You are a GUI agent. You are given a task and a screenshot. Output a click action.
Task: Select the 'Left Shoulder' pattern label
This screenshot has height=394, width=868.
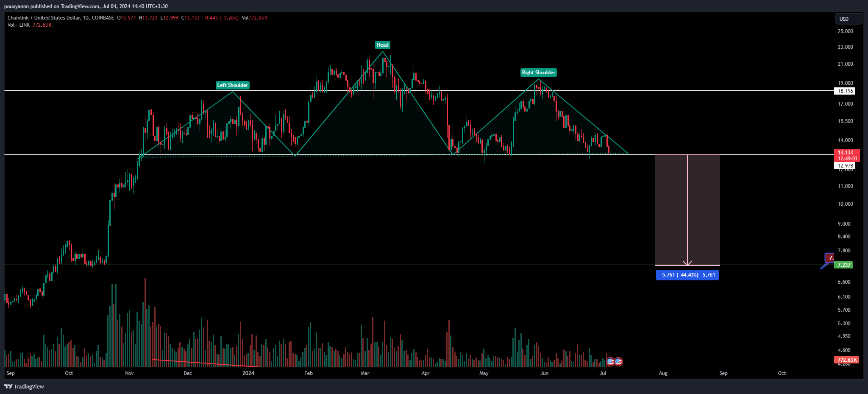tap(233, 85)
